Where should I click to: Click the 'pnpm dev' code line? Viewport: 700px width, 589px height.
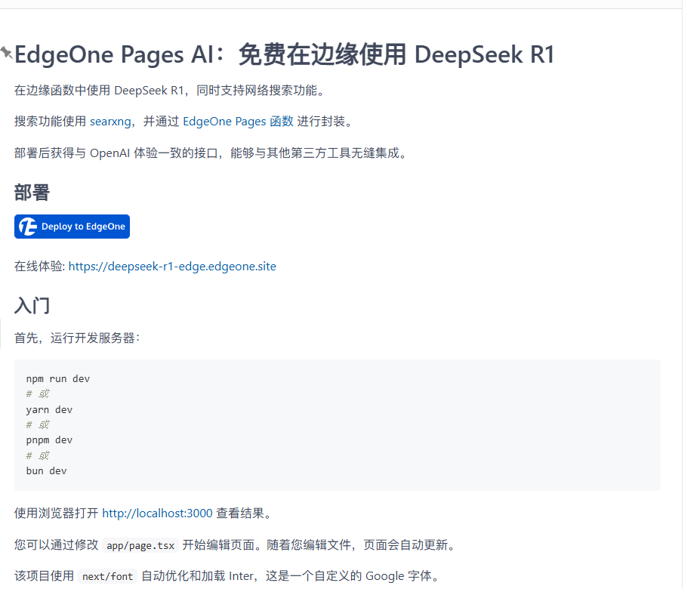(x=49, y=439)
